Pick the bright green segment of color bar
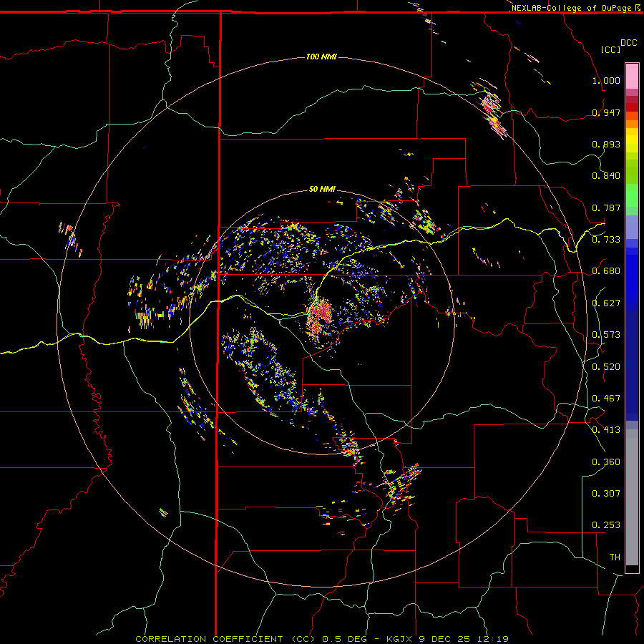644x644 pixels. (x=632, y=195)
